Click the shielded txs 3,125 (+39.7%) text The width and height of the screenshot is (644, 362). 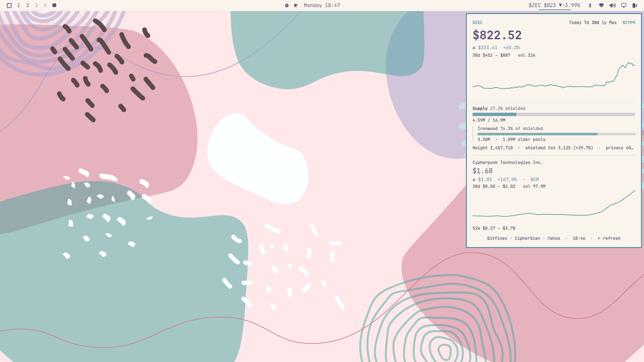tap(559, 148)
